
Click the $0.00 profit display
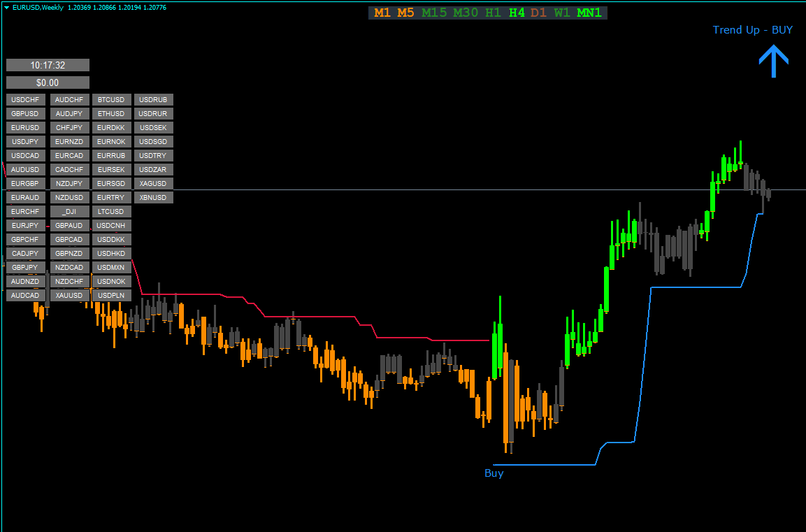(48, 82)
